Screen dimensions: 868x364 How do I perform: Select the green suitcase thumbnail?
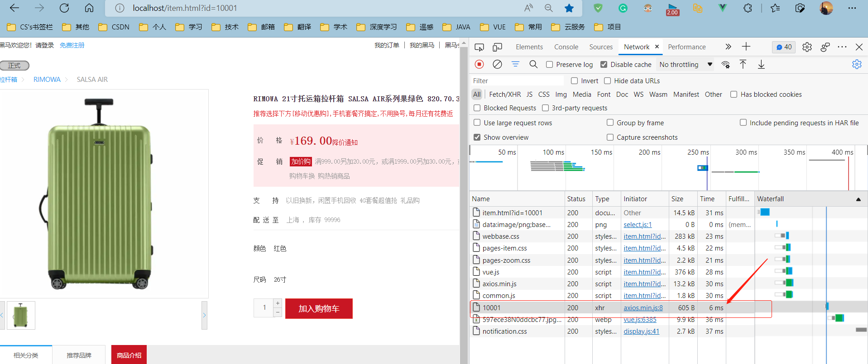tap(21, 315)
